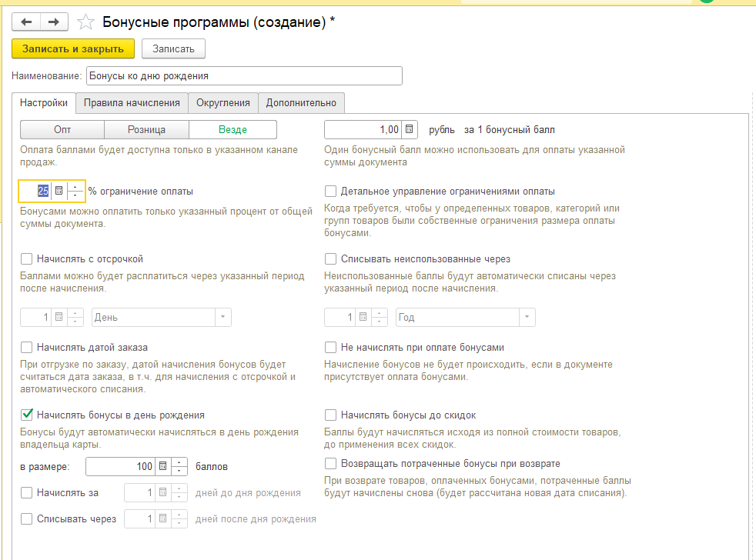Tick 'Детальное управление ограничениями оплаты' checkbox

[331, 192]
